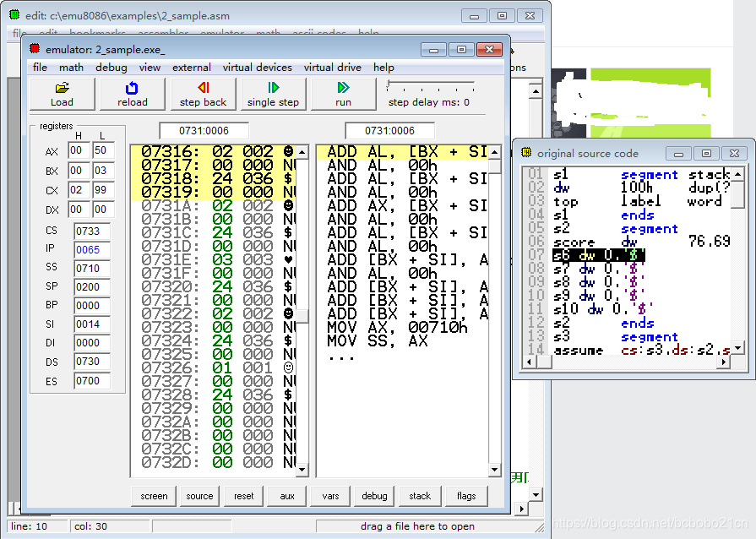Screen dimensions: 756x539
Task: Select memory row 07326
Action: pos(214,367)
